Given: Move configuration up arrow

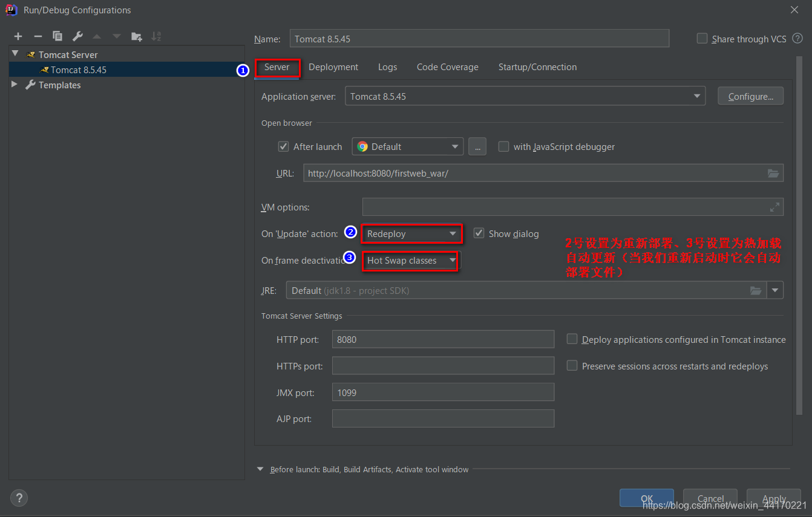Looking at the screenshot, I should [97, 36].
